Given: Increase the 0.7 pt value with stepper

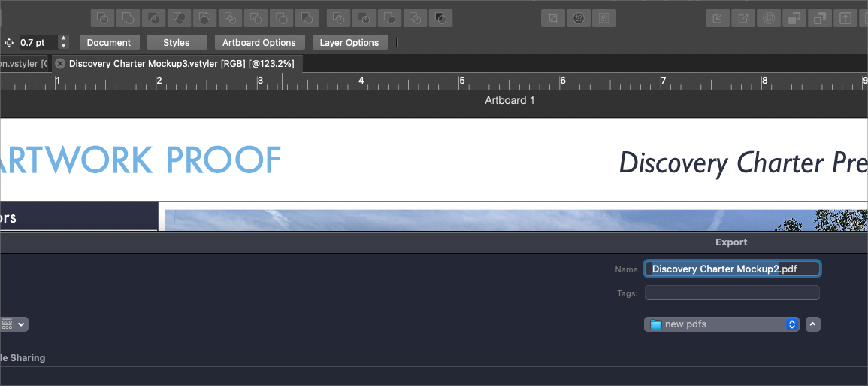Looking at the screenshot, I should coord(64,39).
